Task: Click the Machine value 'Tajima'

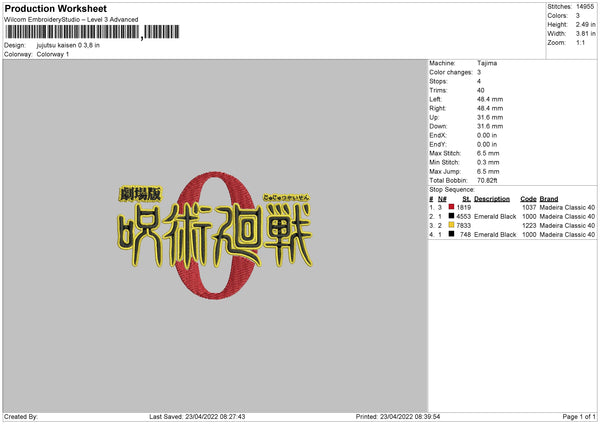Action: click(x=487, y=63)
